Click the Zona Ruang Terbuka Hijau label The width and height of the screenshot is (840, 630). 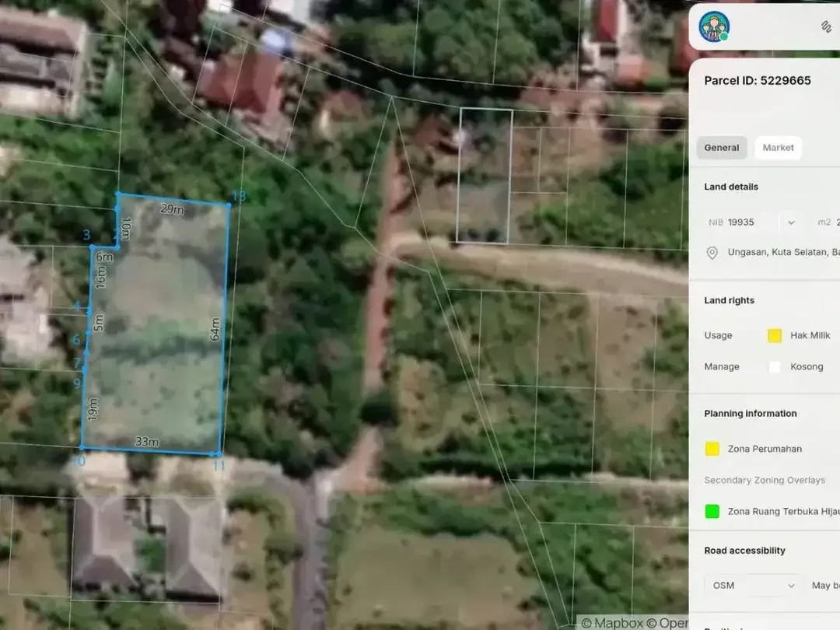[x=783, y=512]
